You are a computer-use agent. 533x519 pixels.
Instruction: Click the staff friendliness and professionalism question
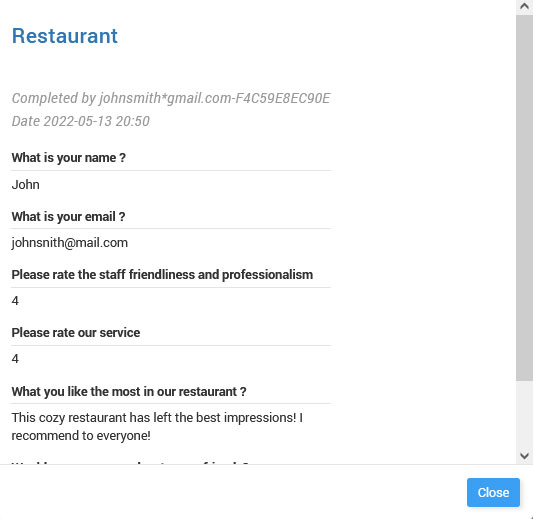162,275
